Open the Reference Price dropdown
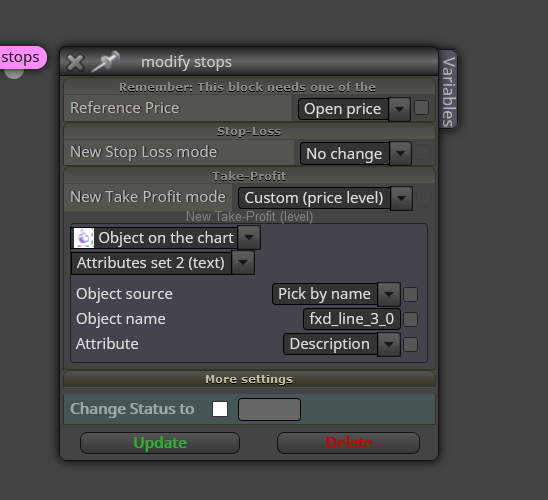Image resolution: width=548 pixels, height=500 pixels. pos(354,109)
